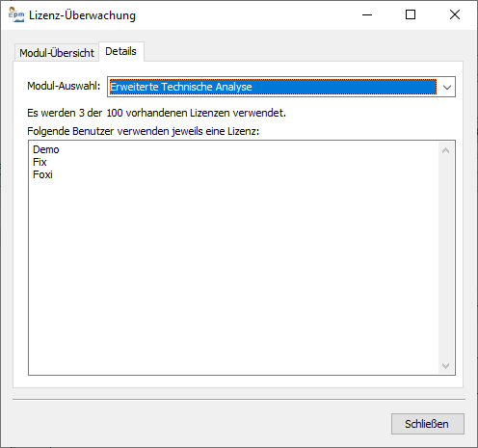
Task: Maximize the Lizenz-Überwachung window
Action: pyautogui.click(x=411, y=14)
